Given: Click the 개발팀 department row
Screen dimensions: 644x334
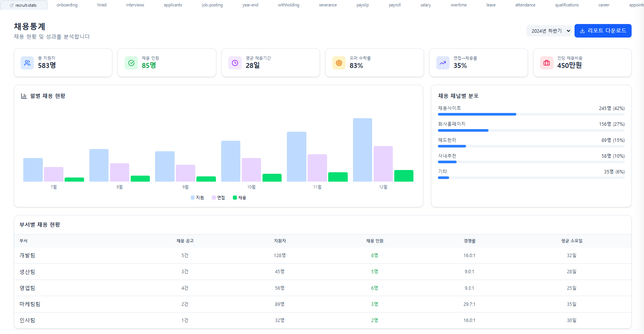Looking at the screenshot, I should [27, 256].
